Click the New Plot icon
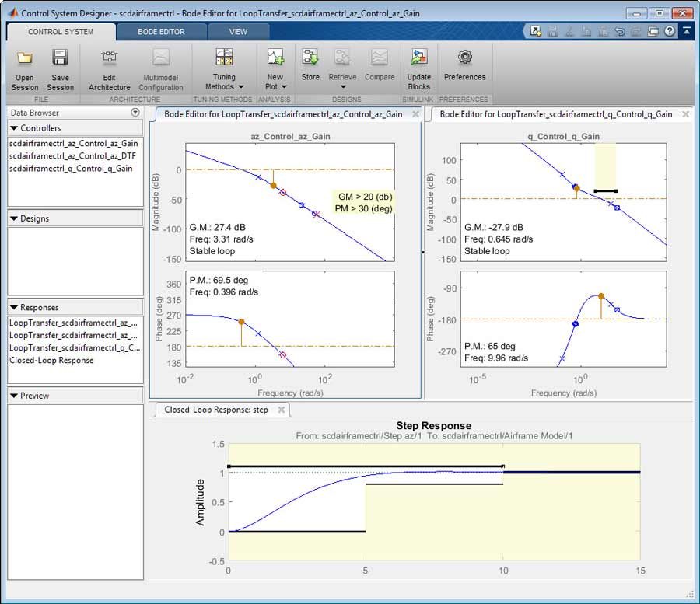 (x=275, y=57)
